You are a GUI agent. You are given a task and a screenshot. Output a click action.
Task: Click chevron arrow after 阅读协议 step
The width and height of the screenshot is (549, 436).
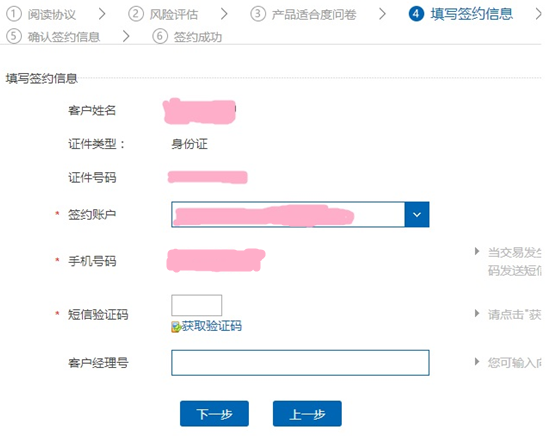coord(102,14)
